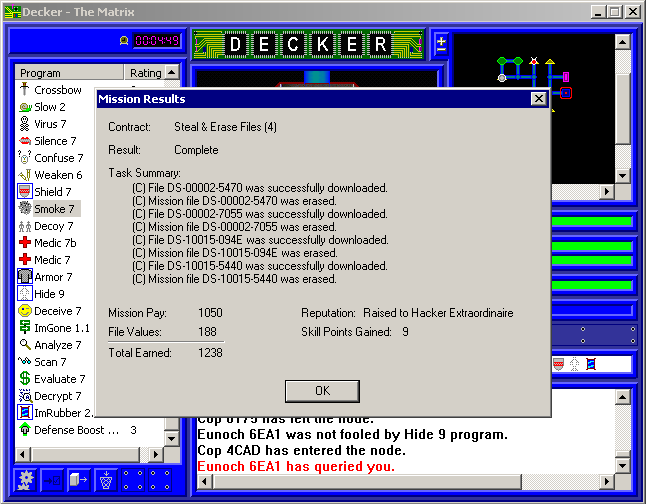Select the Weaken 6 program icon
Image resolution: width=646 pixels, height=504 pixels.
click(x=25, y=175)
